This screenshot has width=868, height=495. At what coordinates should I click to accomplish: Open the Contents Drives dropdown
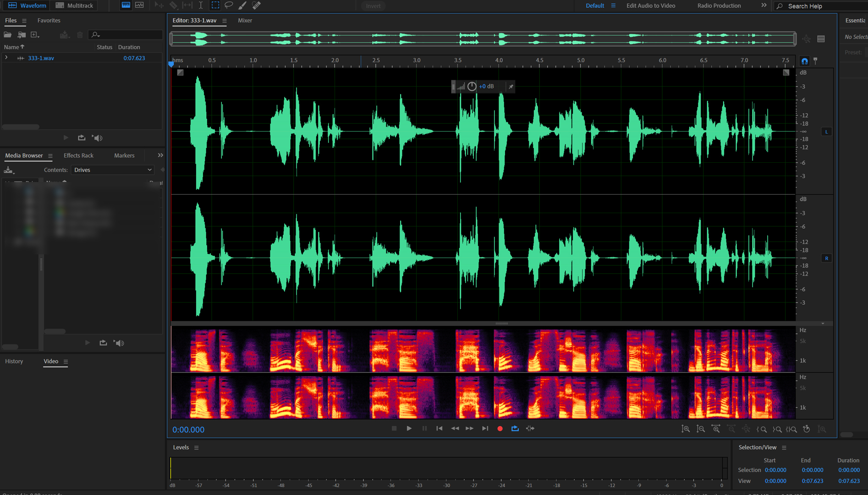(x=113, y=170)
